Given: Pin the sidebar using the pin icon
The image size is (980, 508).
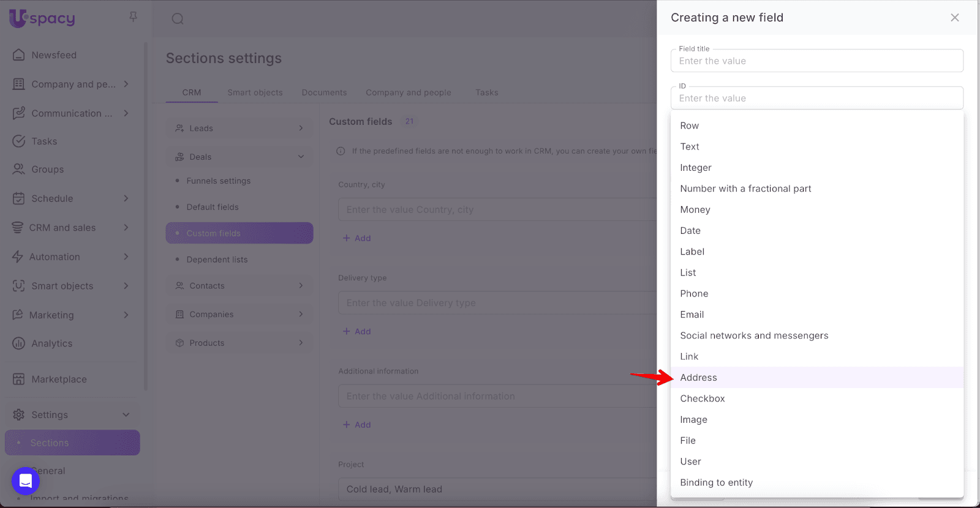Looking at the screenshot, I should pyautogui.click(x=133, y=17).
